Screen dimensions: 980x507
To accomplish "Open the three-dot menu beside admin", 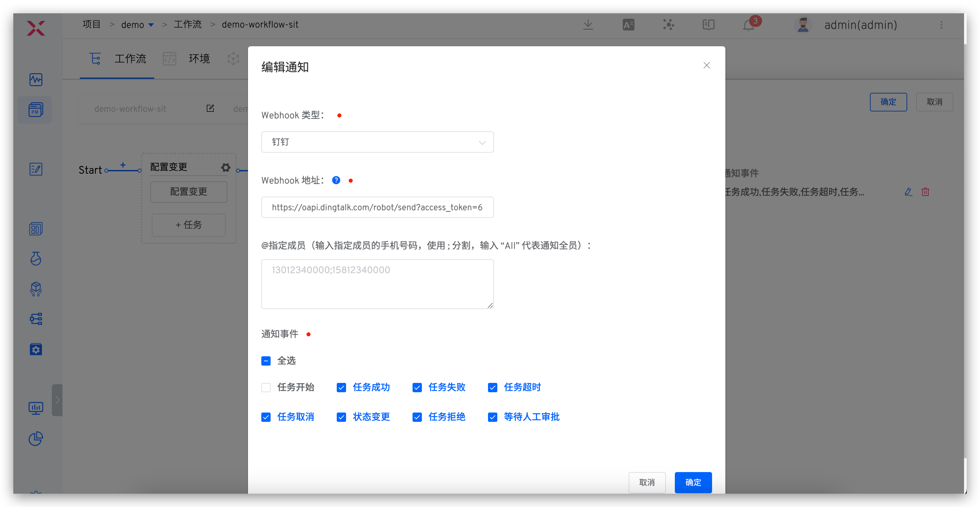I will (941, 25).
